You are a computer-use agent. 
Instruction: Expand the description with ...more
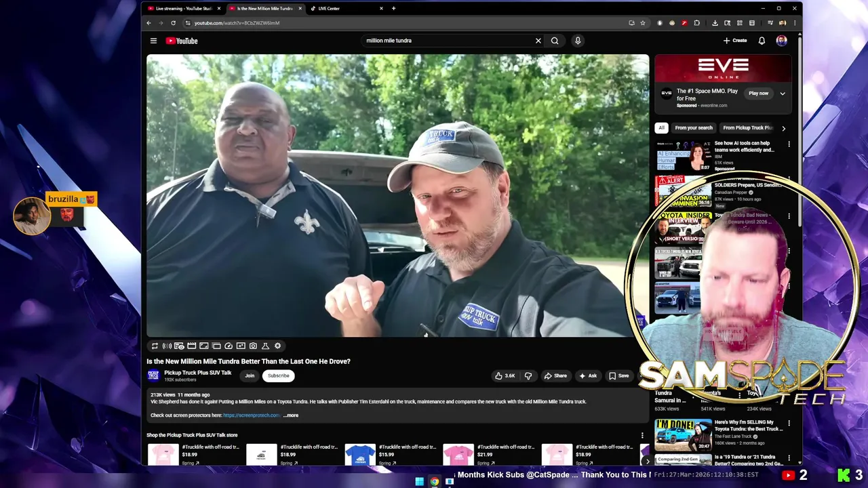[x=291, y=415]
